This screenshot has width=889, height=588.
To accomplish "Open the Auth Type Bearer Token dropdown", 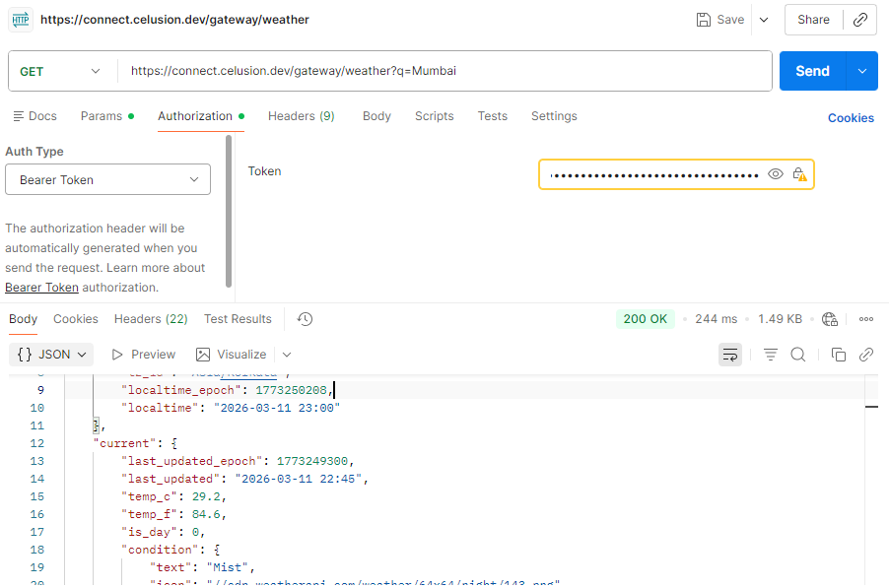I will [107, 179].
